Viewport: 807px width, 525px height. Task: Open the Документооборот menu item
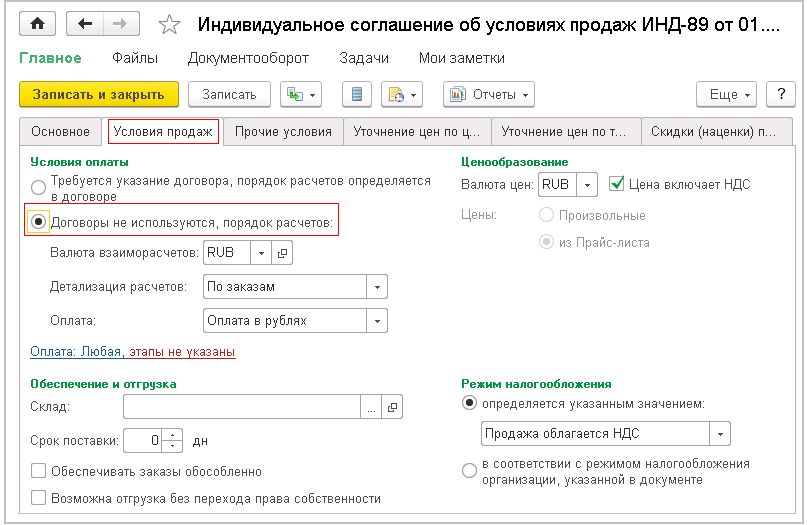click(248, 58)
